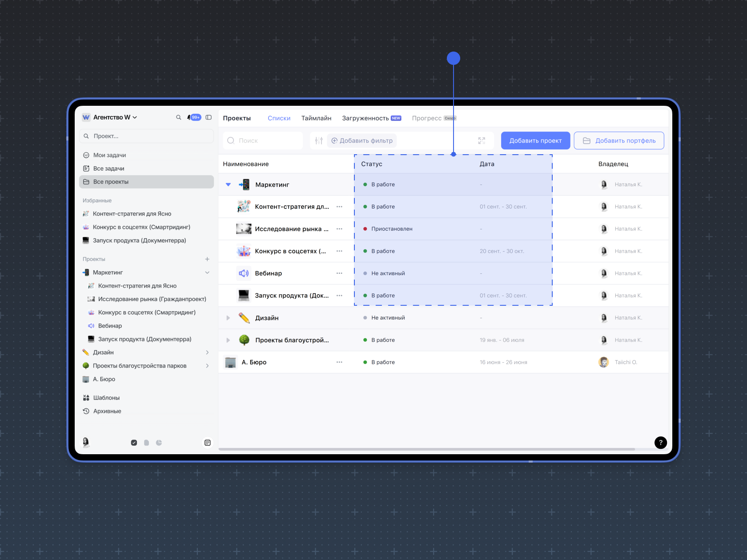Image resolution: width=747 pixels, height=560 pixels.
Task: Collapse the Маркетинг row in the table
Action: 228,184
